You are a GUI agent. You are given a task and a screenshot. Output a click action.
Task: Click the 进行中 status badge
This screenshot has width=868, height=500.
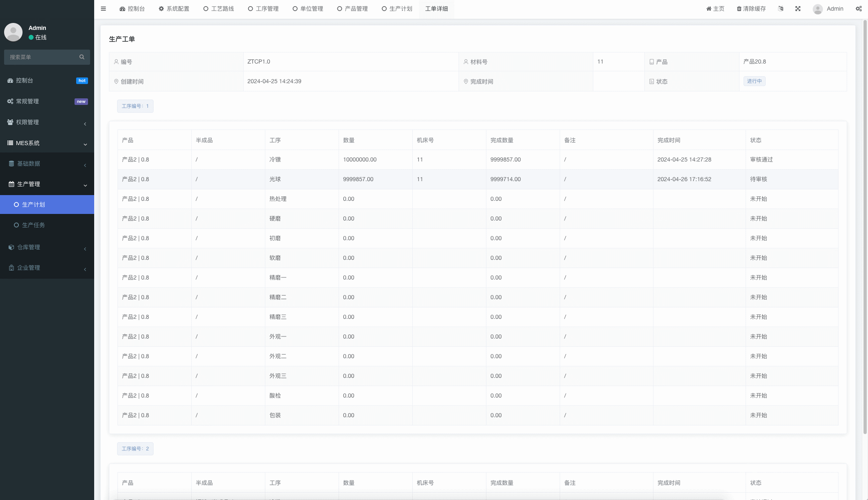(x=754, y=81)
